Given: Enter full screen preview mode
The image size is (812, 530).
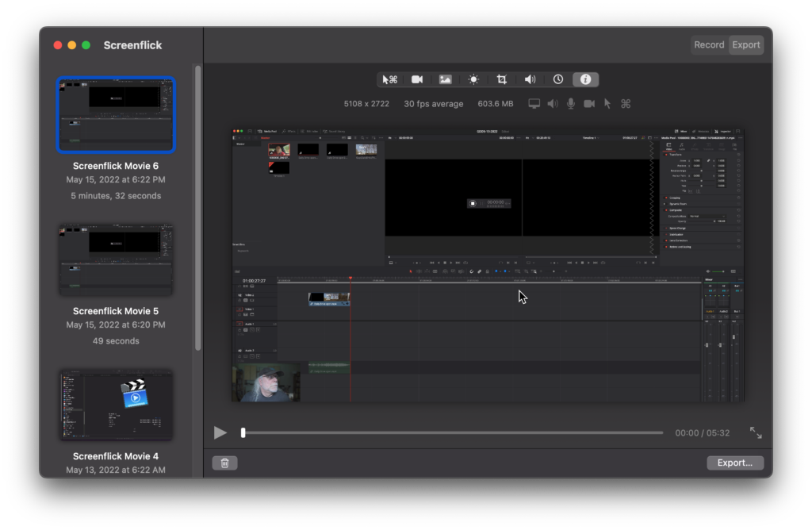Looking at the screenshot, I should (x=756, y=432).
